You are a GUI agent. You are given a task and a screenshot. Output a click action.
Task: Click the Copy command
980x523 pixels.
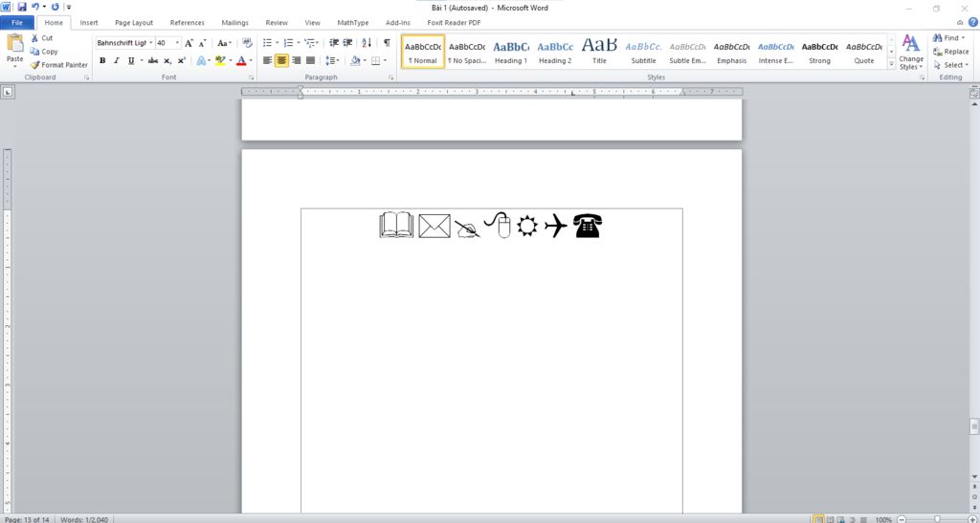coord(44,52)
